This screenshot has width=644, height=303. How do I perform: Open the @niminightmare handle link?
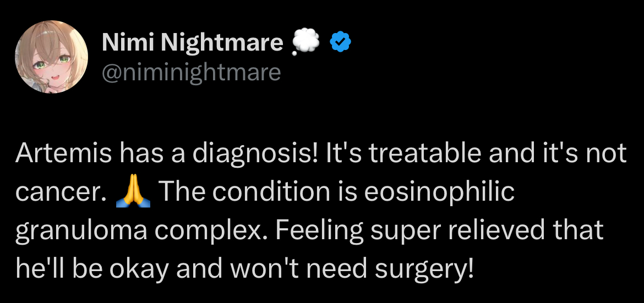click(x=191, y=72)
